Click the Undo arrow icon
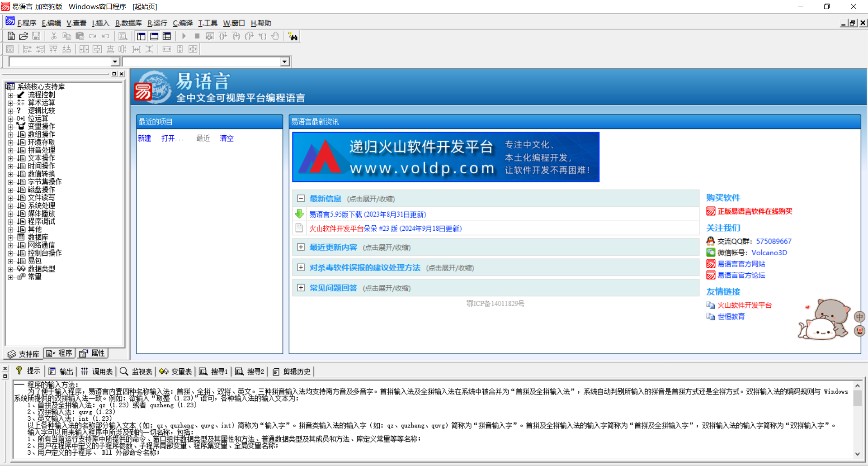868x466 pixels. pos(106,36)
